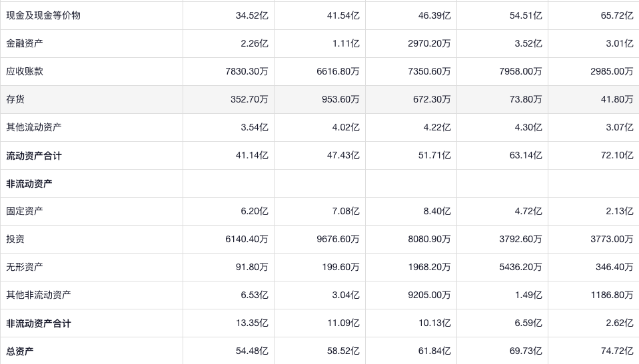
Task: Select the fixed assets value 8.40亿
Action: [436, 211]
